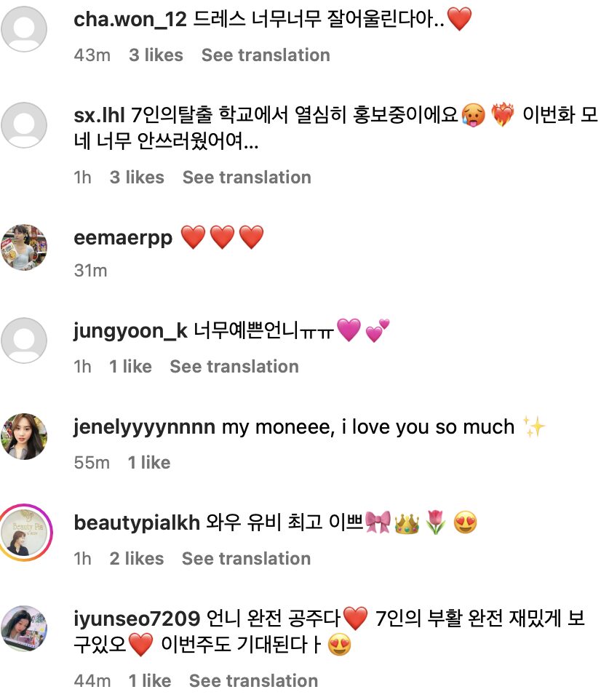Open cha.won_12 username link
Image resolution: width=601 pixels, height=700 pixels.
coord(130,20)
